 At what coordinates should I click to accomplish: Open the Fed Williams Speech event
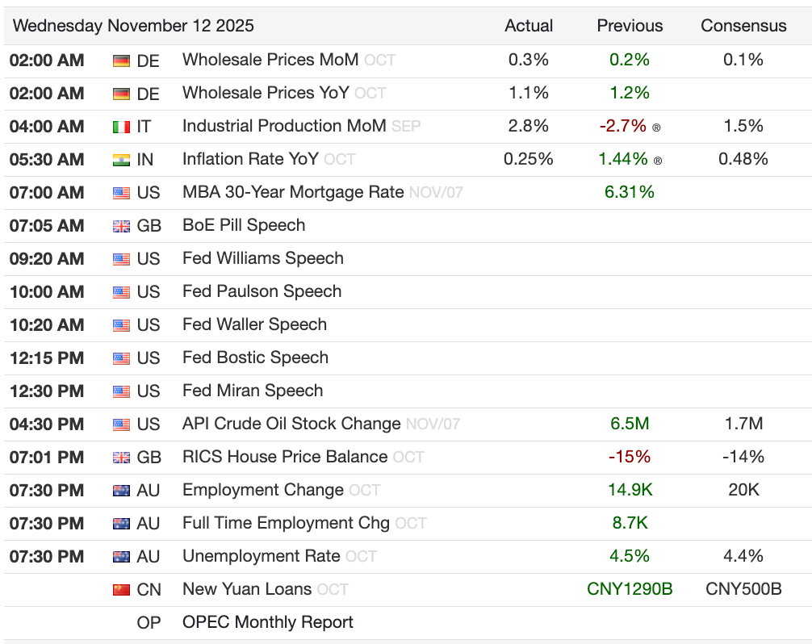(x=263, y=259)
